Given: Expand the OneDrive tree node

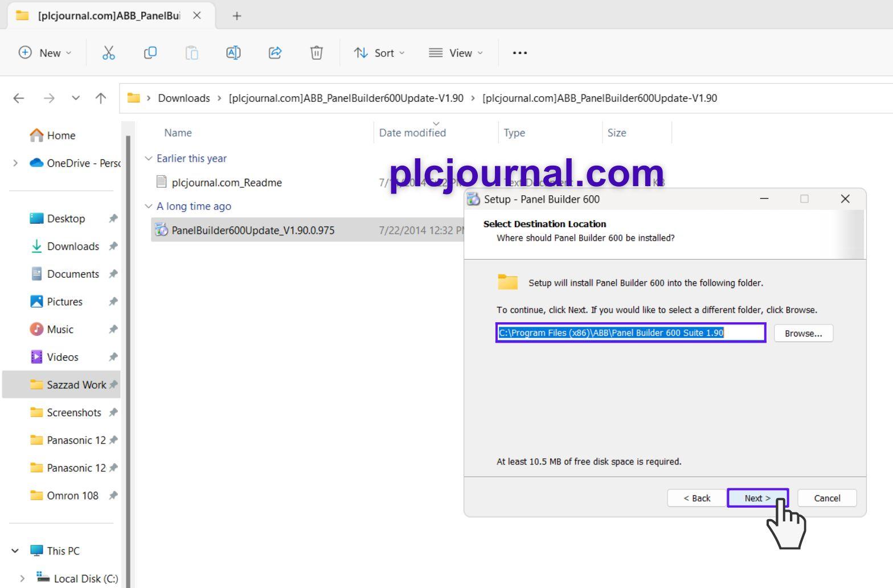Looking at the screenshot, I should [15, 163].
